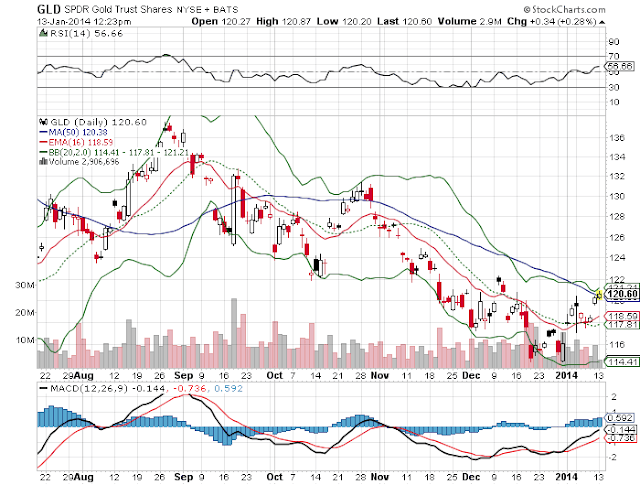Click the 'Volume 2,906,696' legend label
640x485 pixels.
pyautogui.click(x=84, y=162)
